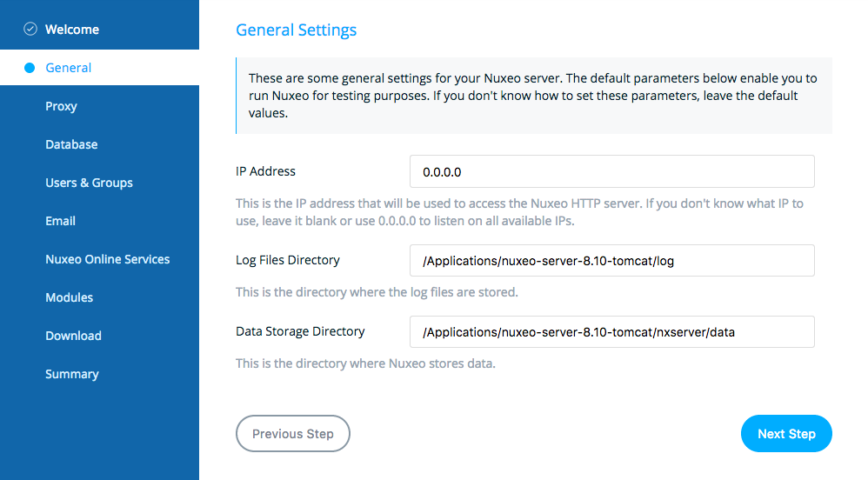Click the IP Address input field
This screenshot has height=480, width=868.
pyautogui.click(x=611, y=171)
